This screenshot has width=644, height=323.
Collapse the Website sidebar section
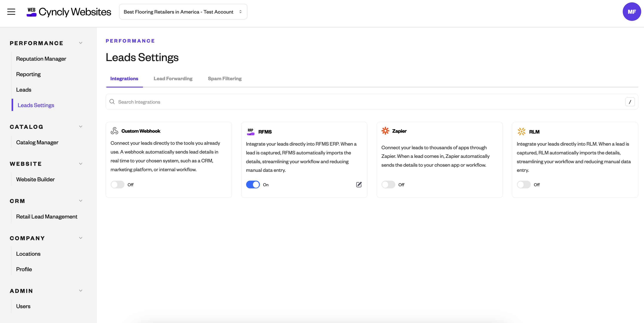(80, 164)
